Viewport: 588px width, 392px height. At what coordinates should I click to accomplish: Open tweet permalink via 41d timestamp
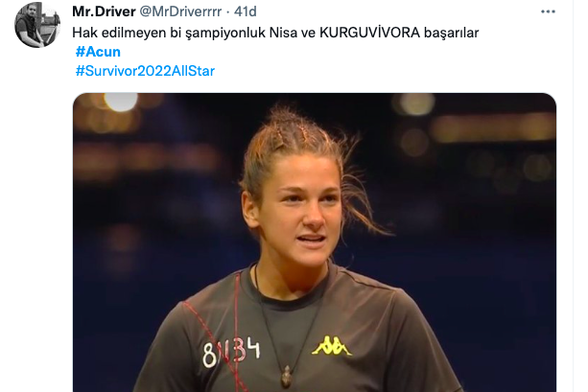pyautogui.click(x=246, y=12)
